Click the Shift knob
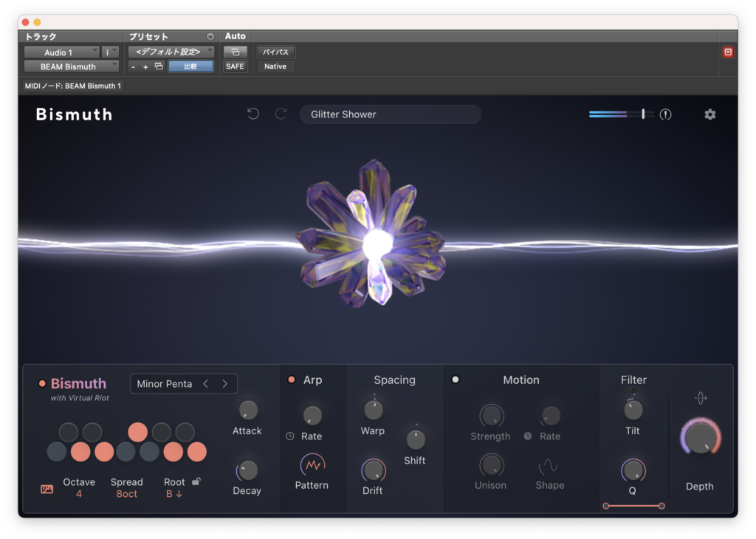This screenshot has width=756, height=539. click(x=416, y=439)
